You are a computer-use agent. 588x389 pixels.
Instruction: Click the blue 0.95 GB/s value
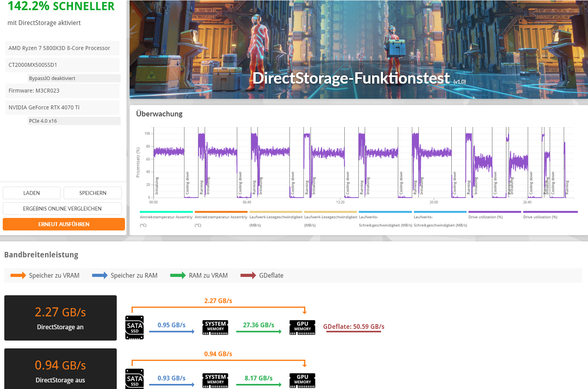click(x=171, y=325)
